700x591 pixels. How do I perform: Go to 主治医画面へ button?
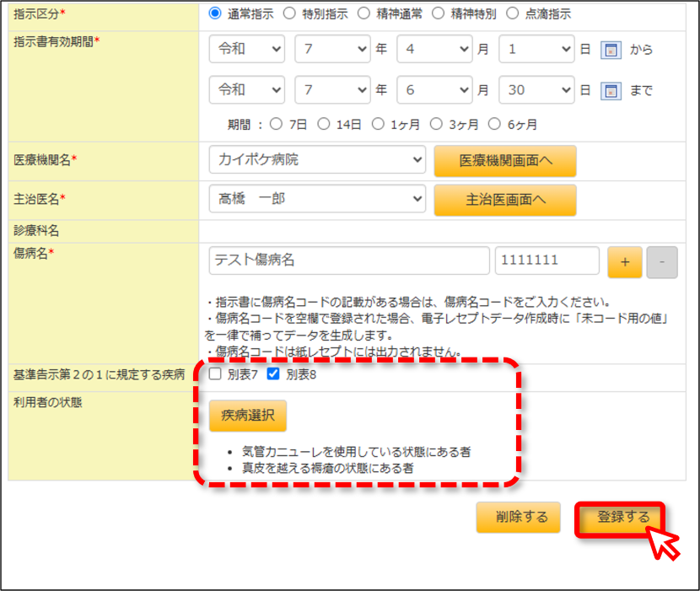(x=505, y=200)
